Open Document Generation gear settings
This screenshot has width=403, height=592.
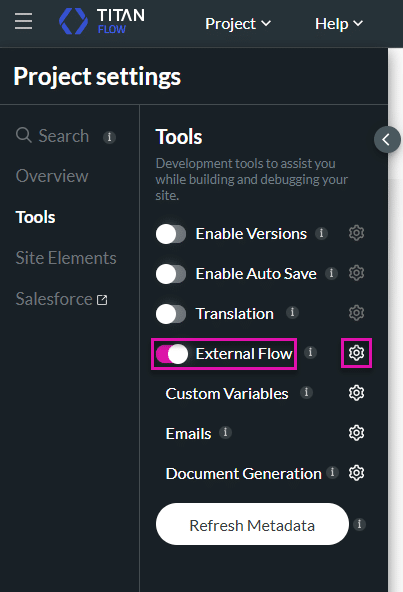(x=356, y=473)
